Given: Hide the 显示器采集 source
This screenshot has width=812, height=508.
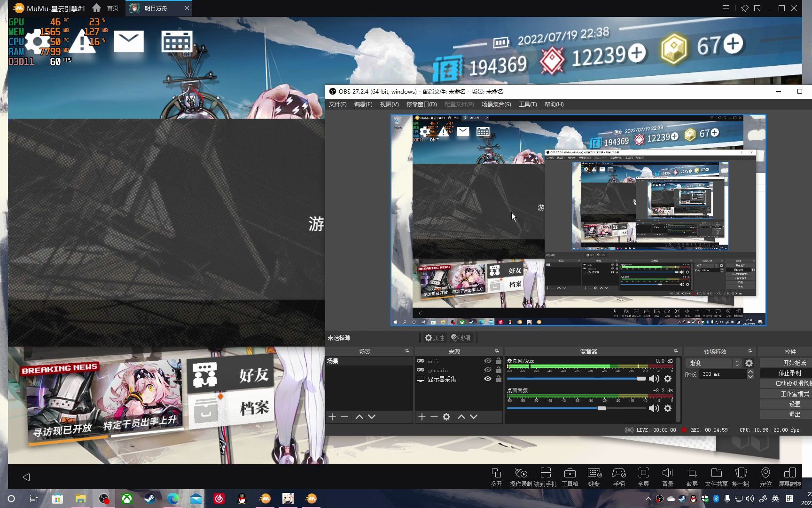Looking at the screenshot, I should 487,379.
